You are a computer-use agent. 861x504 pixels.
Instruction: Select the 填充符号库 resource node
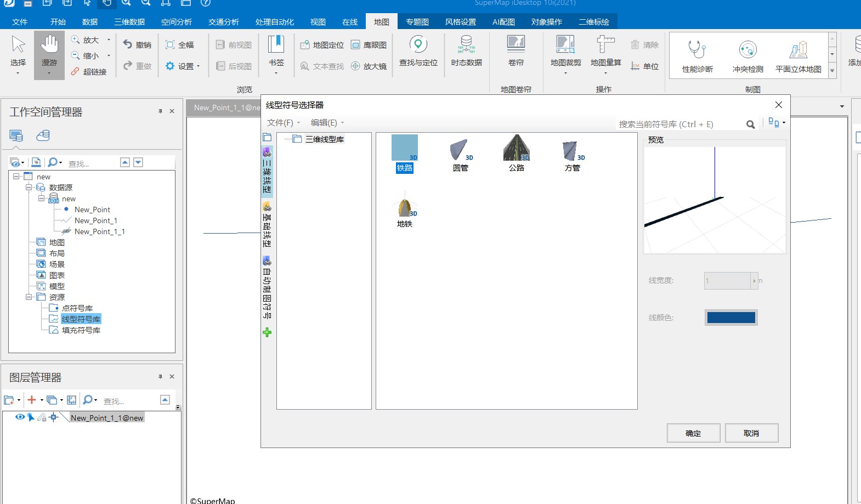point(81,330)
